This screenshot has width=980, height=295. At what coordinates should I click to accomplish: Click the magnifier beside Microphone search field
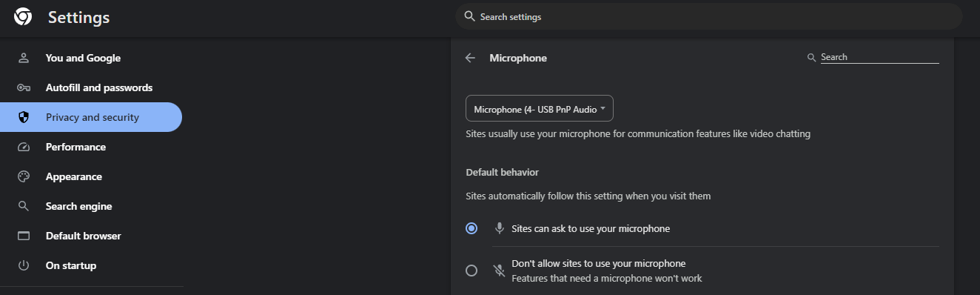pyautogui.click(x=812, y=57)
